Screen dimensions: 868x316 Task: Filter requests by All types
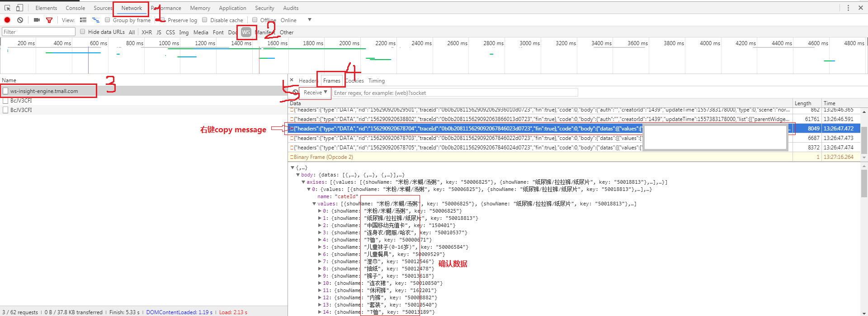[x=132, y=32]
